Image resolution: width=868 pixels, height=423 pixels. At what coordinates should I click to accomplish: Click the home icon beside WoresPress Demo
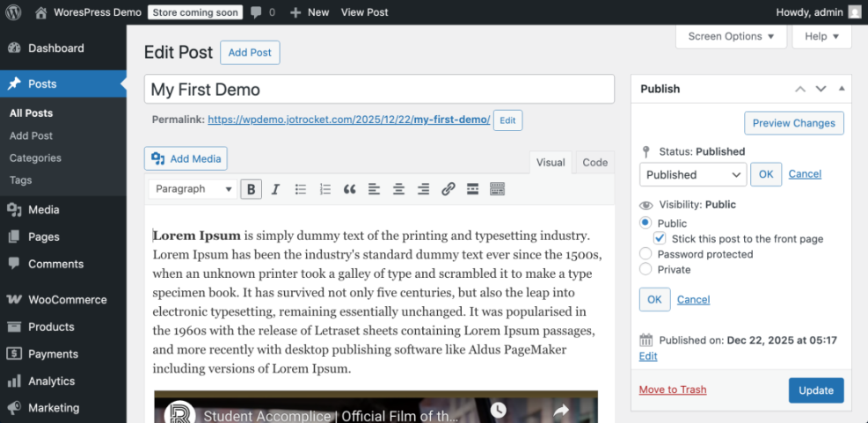point(41,12)
